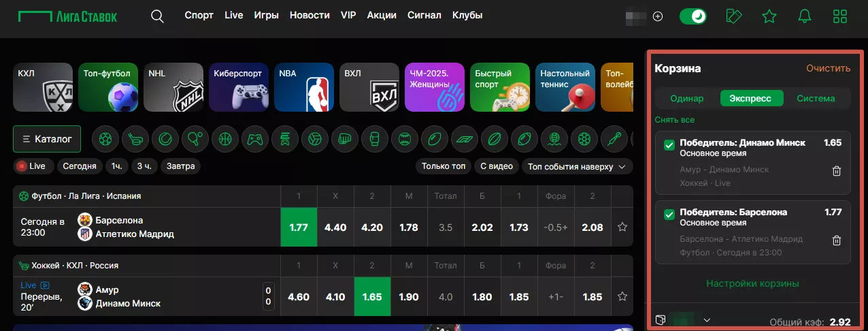
Task: Open favorites star in top header
Action: click(769, 16)
